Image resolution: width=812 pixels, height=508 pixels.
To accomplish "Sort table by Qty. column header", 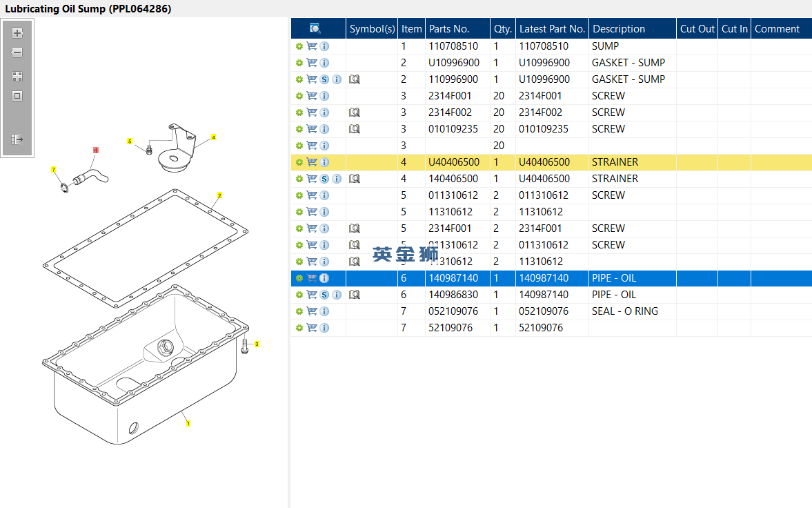I will point(503,29).
